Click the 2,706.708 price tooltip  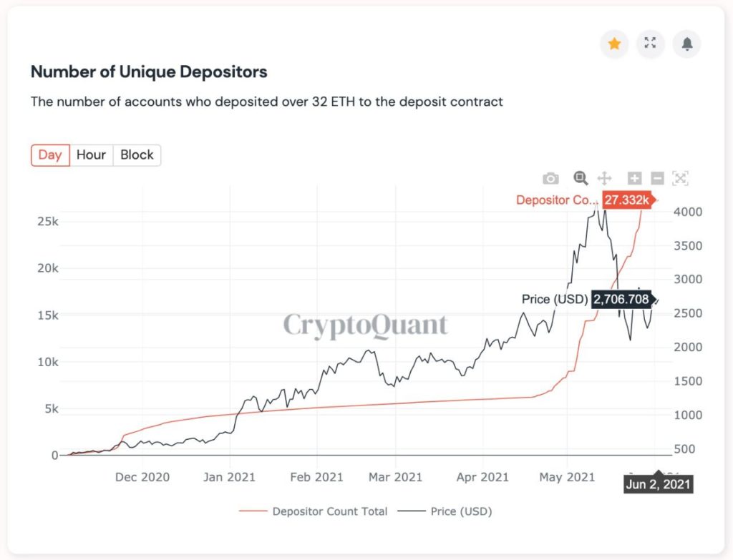[x=621, y=300]
